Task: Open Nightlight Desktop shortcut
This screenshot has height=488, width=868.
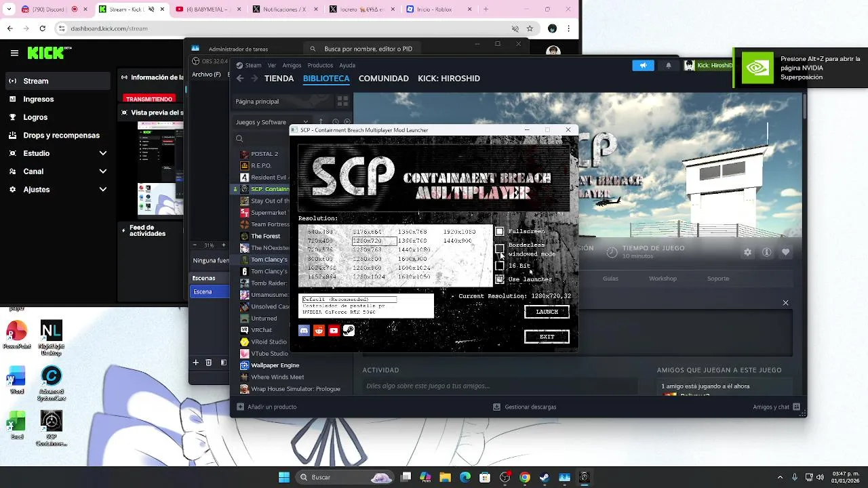Action: point(52,338)
